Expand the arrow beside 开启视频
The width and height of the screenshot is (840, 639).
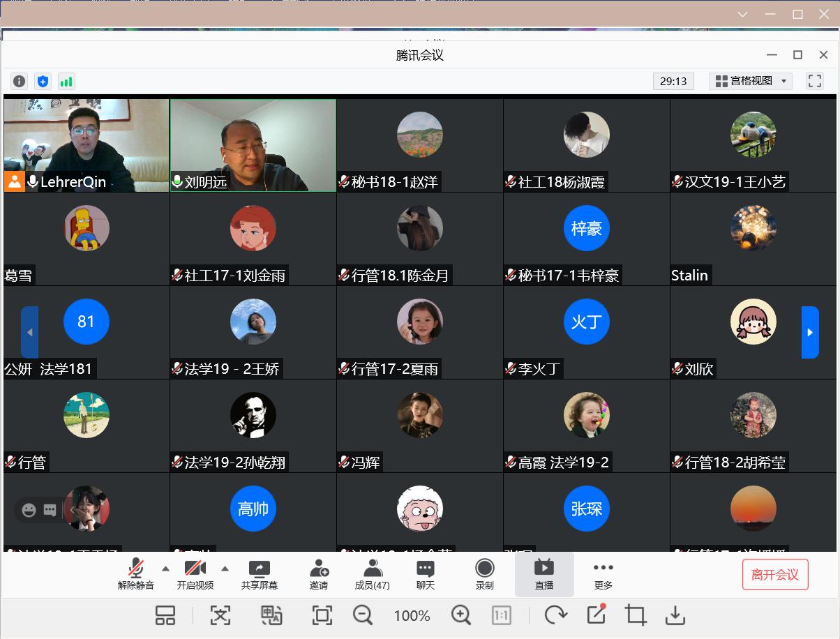(225, 568)
